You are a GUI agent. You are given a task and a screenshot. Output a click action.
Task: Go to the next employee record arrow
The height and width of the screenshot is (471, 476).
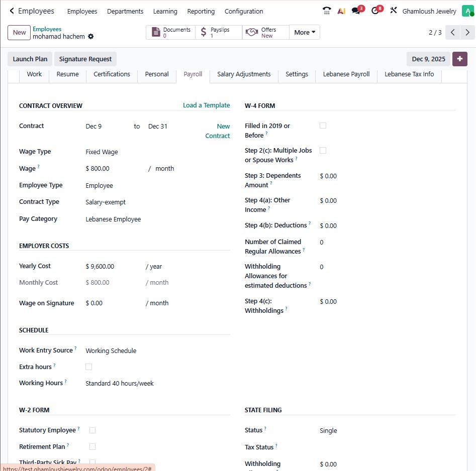coord(468,33)
